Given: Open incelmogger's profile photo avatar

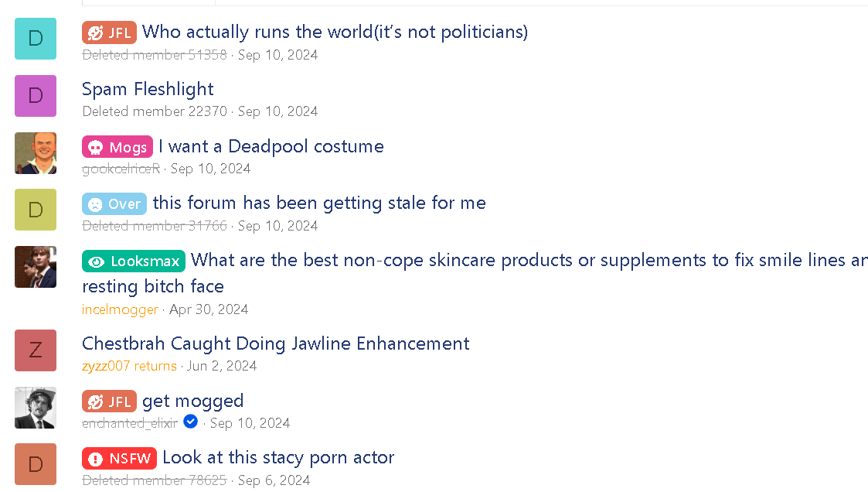Looking at the screenshot, I should 36,267.
